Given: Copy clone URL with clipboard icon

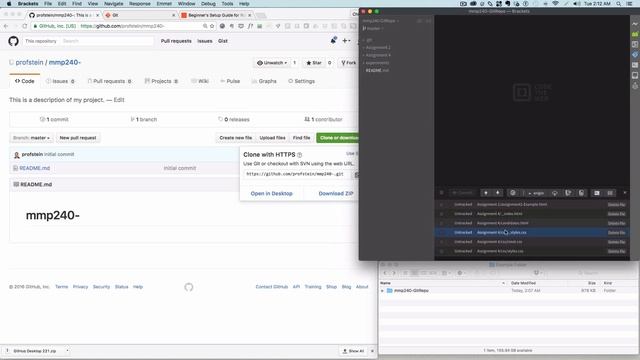Looking at the screenshot, I should (x=356, y=174).
